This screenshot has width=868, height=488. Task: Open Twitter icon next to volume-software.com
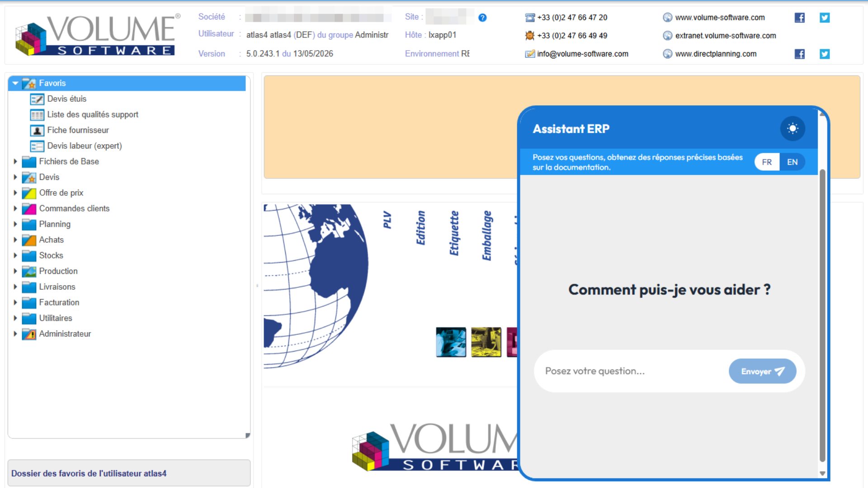(x=825, y=18)
